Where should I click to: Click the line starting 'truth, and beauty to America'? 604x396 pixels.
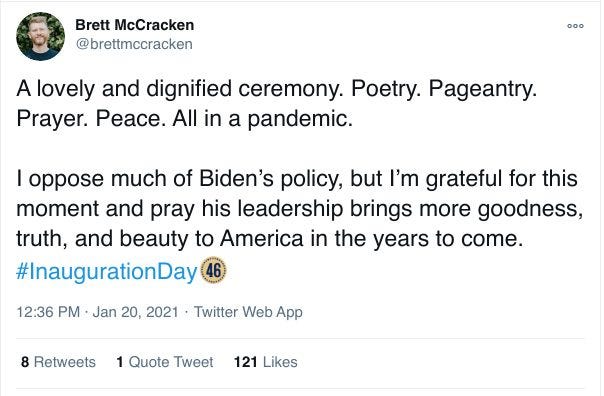[270, 239]
